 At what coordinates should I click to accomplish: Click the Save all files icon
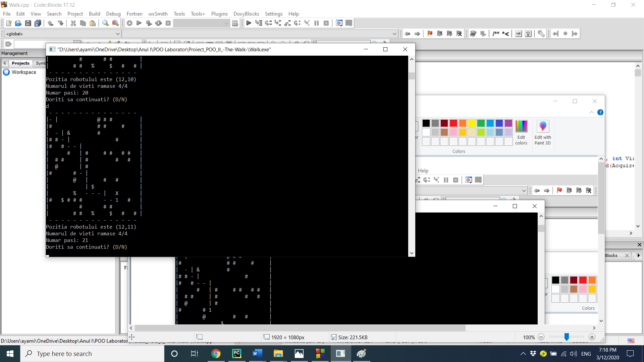pyautogui.click(x=38, y=23)
